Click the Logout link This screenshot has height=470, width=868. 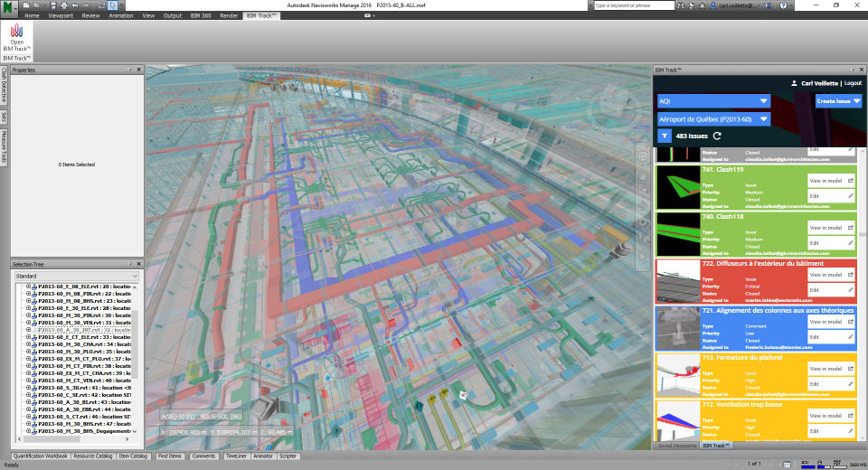[854, 82]
